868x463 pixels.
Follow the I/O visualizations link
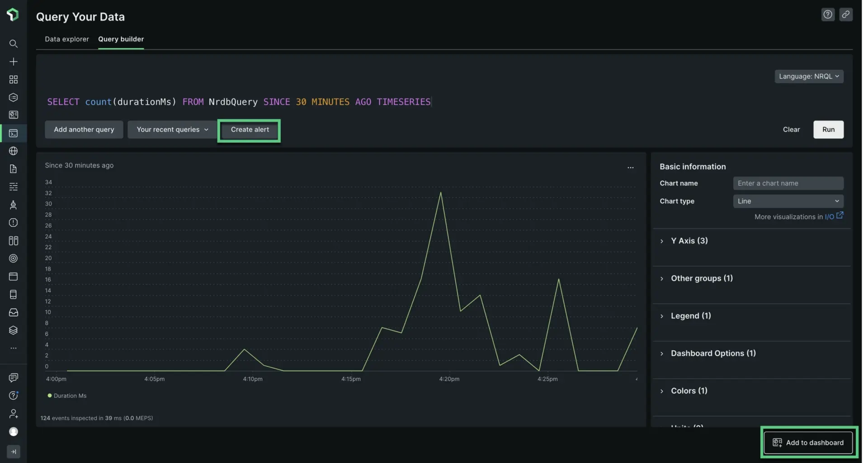pyautogui.click(x=829, y=217)
